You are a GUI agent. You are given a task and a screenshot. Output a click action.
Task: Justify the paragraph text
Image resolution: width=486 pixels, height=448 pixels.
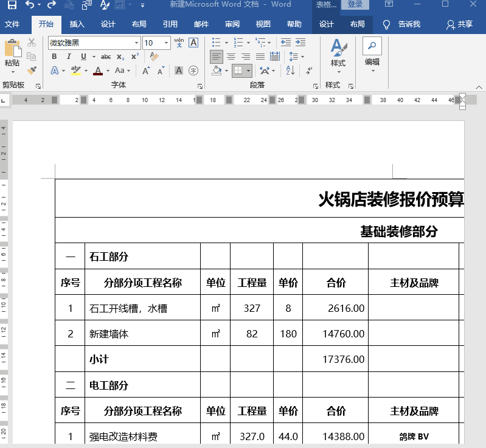pos(260,57)
